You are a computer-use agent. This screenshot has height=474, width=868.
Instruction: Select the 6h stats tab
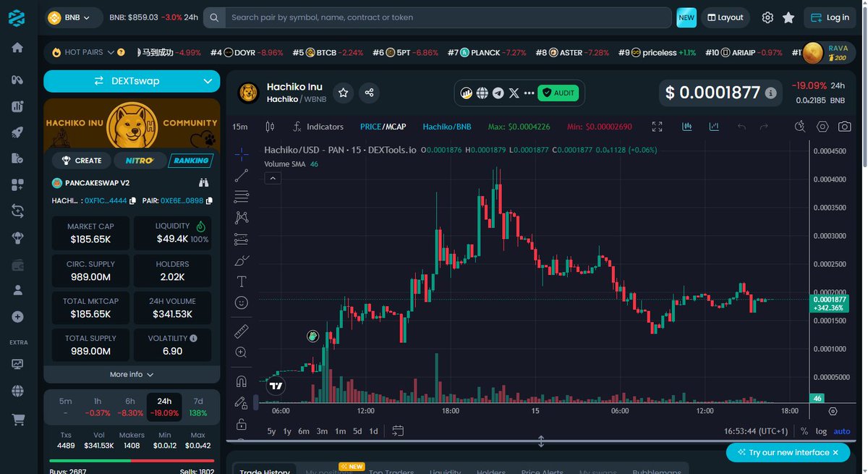click(130, 407)
